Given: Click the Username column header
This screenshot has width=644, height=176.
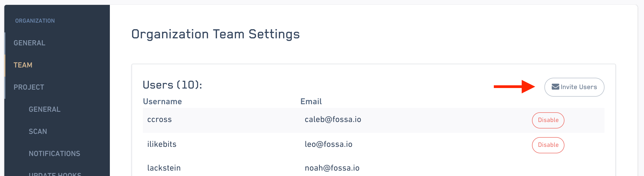Looking at the screenshot, I should click(162, 101).
